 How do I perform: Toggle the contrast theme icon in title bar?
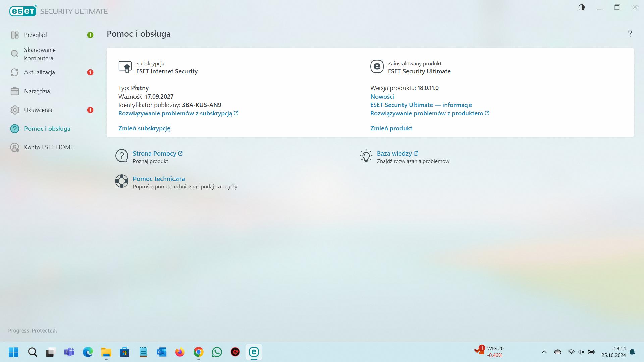[x=582, y=7]
